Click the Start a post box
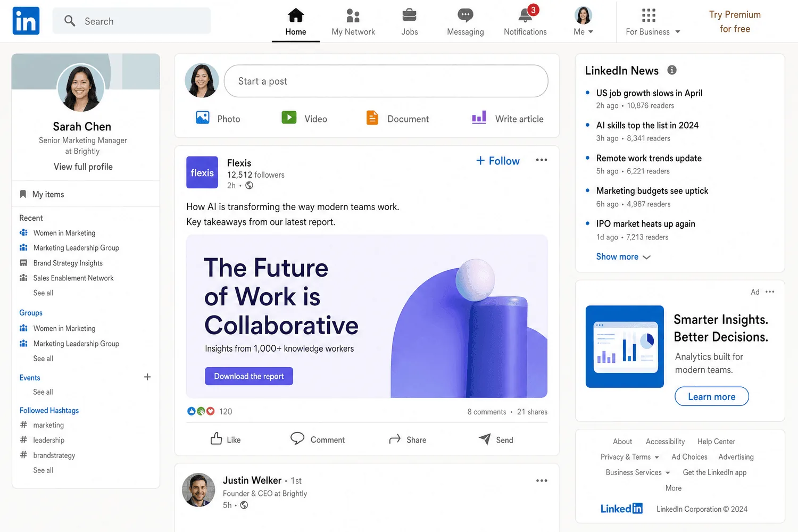 tap(386, 81)
